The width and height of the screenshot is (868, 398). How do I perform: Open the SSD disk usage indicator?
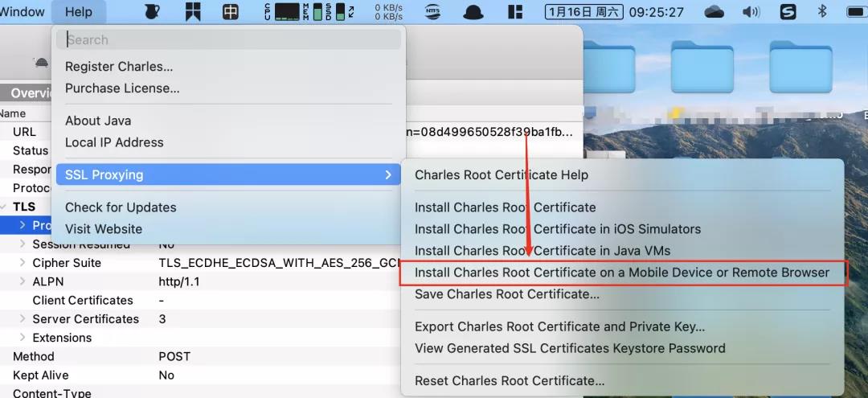pyautogui.click(x=335, y=11)
